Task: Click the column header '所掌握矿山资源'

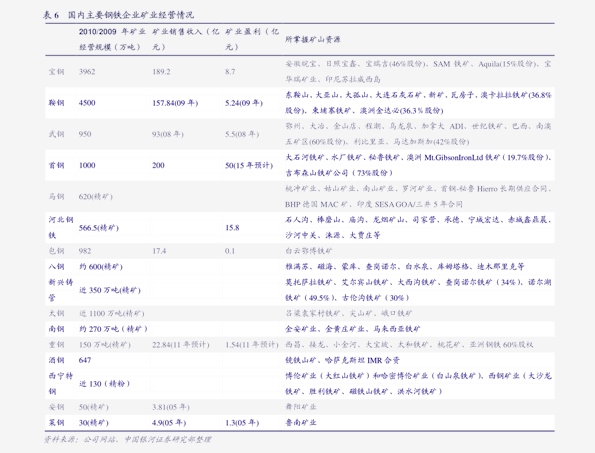Action: coord(313,39)
